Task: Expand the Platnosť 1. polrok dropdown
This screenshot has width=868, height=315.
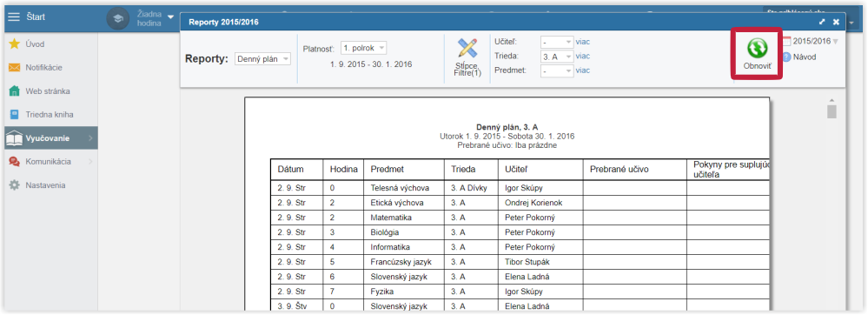Action: [364, 48]
